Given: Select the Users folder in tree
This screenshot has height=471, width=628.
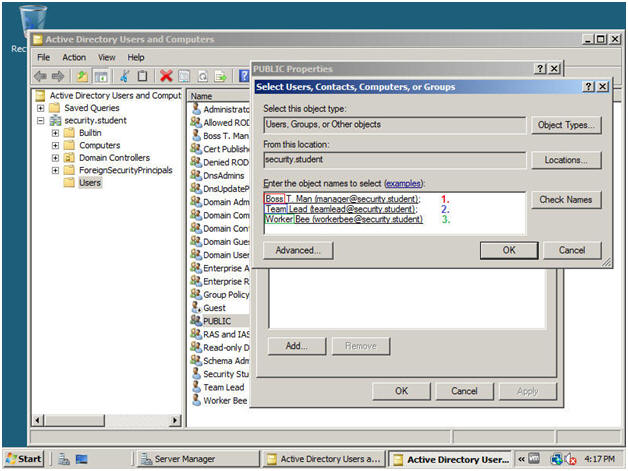Looking at the screenshot, I should (x=90, y=183).
